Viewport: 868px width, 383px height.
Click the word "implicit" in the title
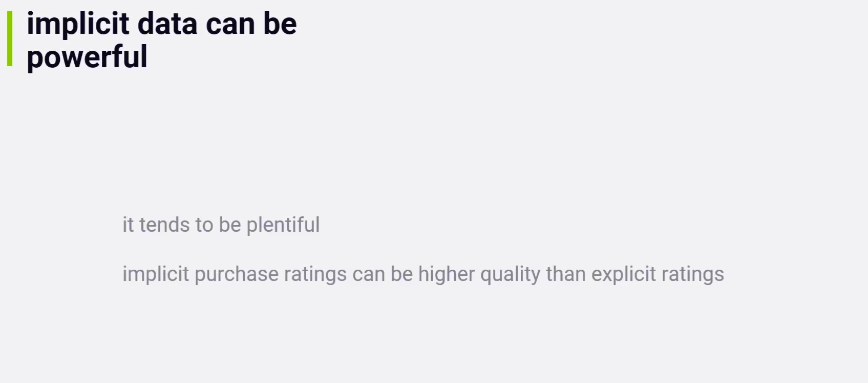(78, 24)
